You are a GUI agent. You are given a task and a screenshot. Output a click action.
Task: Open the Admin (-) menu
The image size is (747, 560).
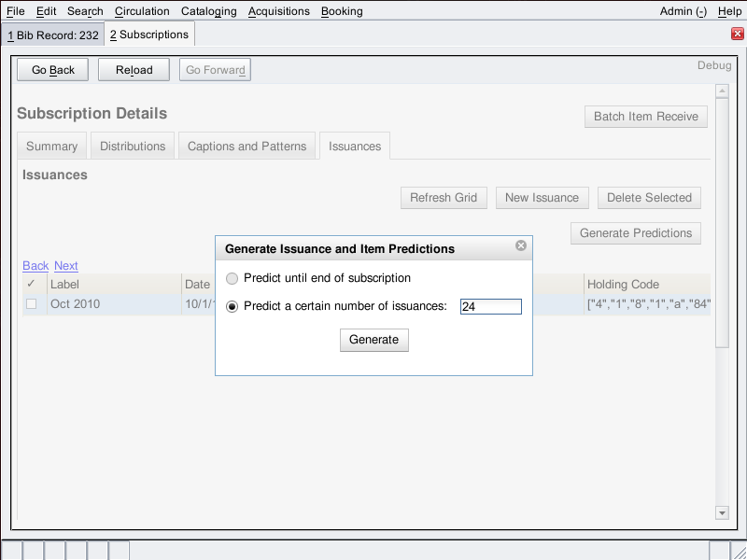(683, 11)
